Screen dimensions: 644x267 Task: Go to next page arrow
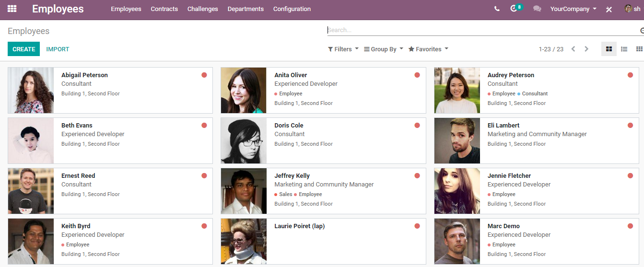586,49
